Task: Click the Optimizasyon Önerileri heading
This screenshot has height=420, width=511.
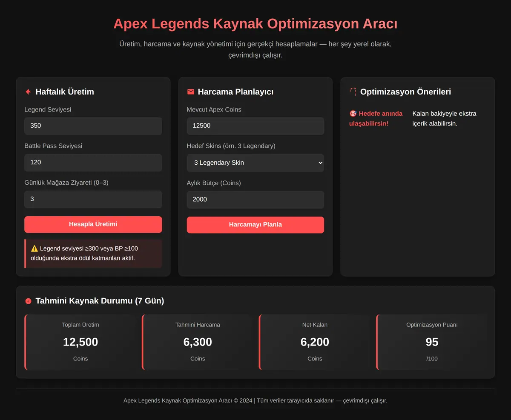Action: tap(405, 92)
